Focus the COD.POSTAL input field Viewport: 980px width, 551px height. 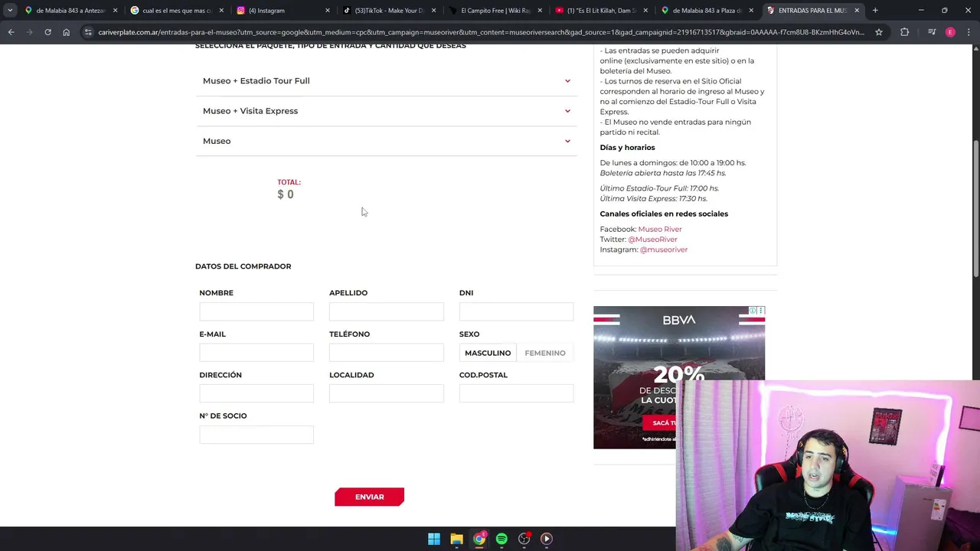coord(516,393)
